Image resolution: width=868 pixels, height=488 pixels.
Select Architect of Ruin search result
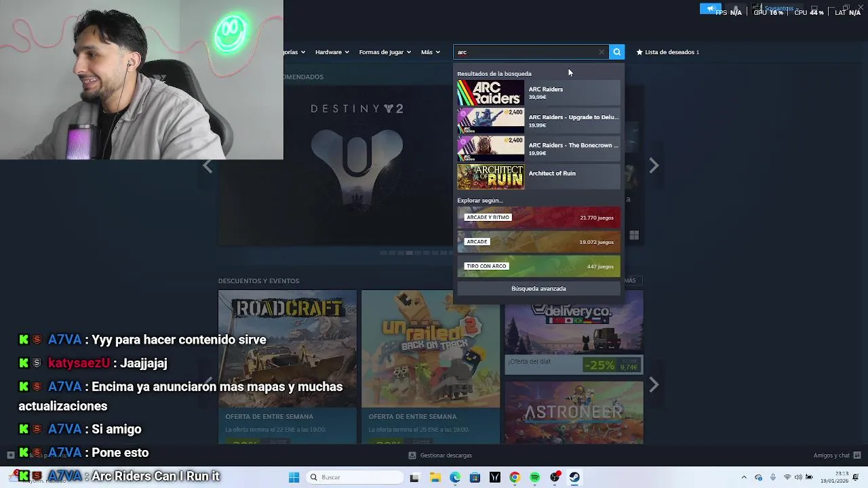pos(538,177)
